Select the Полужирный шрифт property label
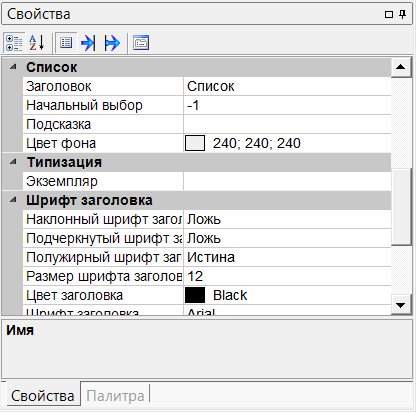This screenshot has width=417, height=413. (x=103, y=257)
